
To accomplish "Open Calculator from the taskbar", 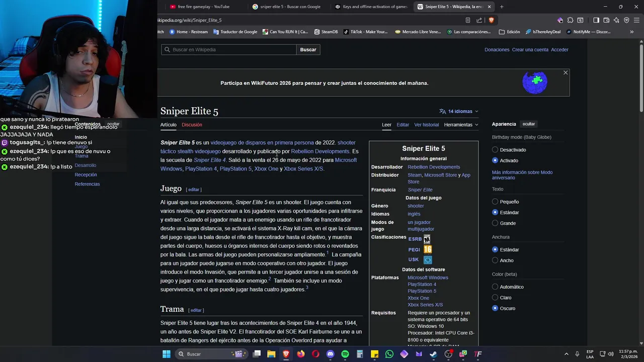I will point(360,354).
